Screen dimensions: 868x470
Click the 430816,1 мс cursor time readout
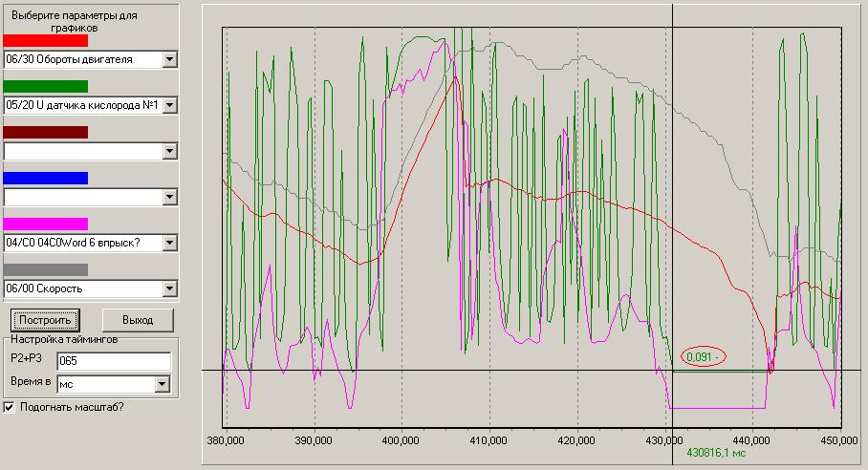[x=716, y=453]
